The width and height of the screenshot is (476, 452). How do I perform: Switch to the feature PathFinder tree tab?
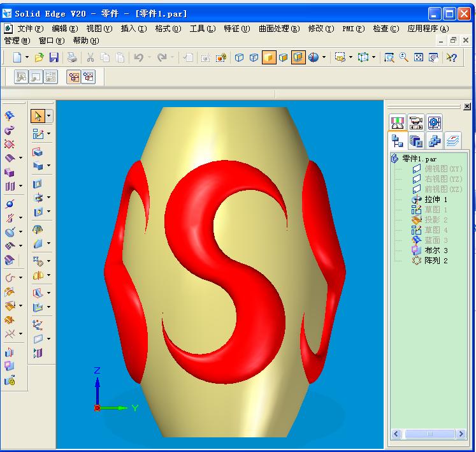point(398,141)
